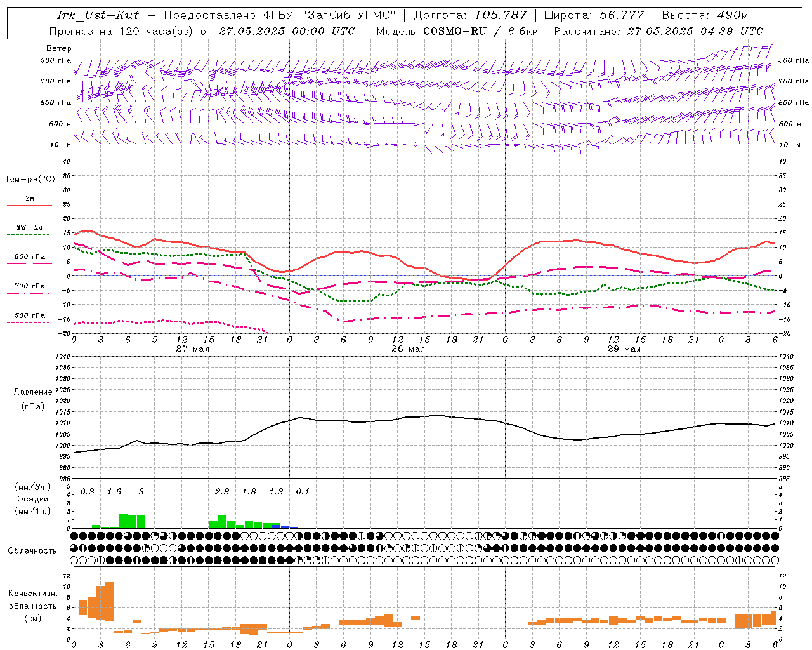The width and height of the screenshot is (812, 650).
Task: Click the station title Irk_Ust-Kut
Action: pos(98,15)
